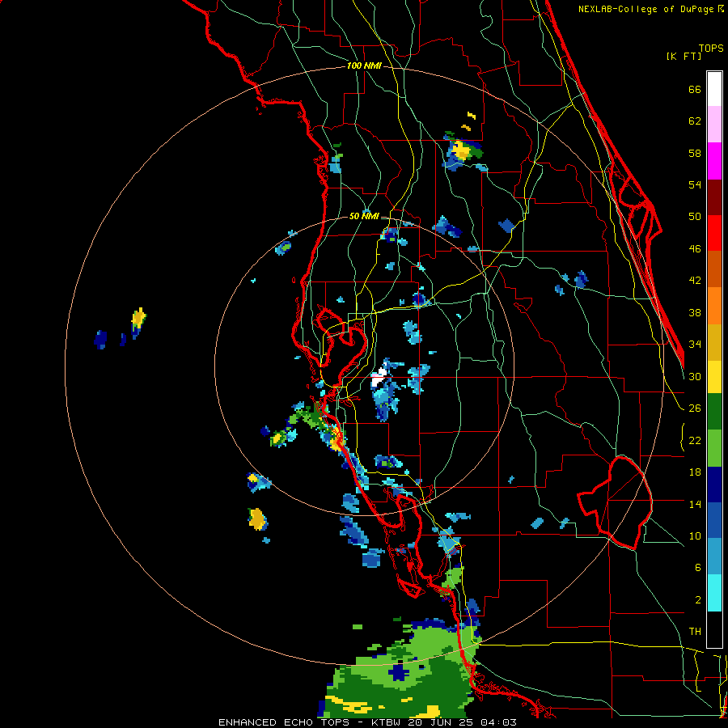Select the light pink legend color block

(x=714, y=124)
